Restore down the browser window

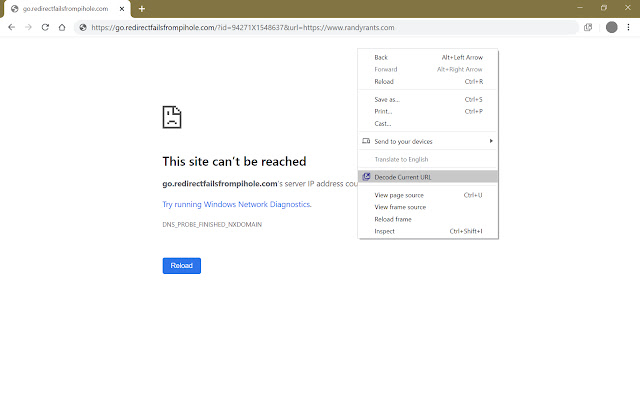click(604, 8)
